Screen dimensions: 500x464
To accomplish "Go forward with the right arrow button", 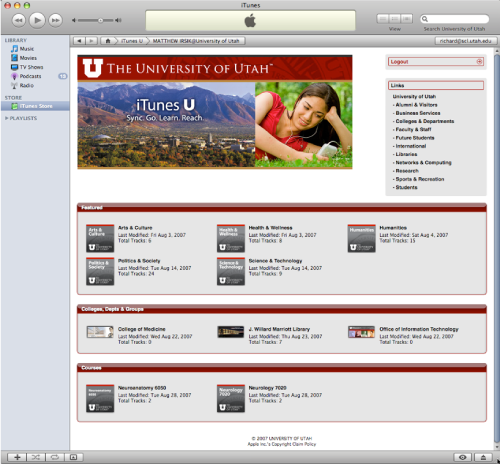I will point(91,41).
